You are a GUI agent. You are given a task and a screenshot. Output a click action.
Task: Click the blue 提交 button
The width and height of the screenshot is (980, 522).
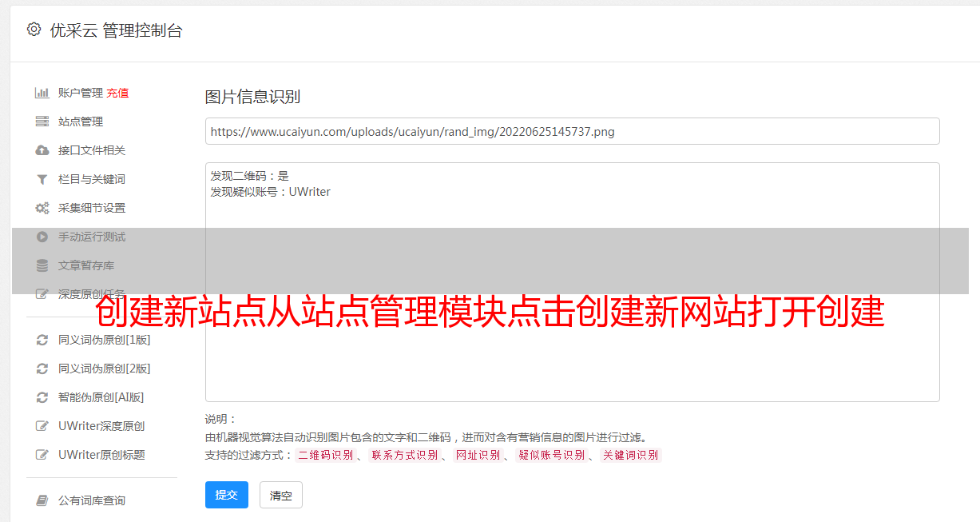point(227,495)
